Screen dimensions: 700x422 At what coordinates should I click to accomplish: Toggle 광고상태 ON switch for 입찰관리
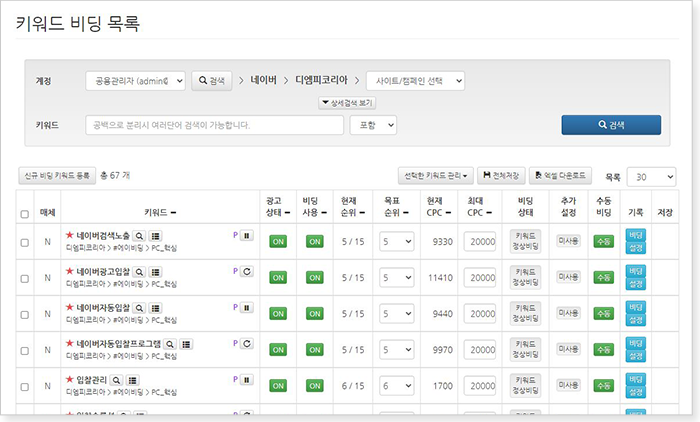[277, 385]
